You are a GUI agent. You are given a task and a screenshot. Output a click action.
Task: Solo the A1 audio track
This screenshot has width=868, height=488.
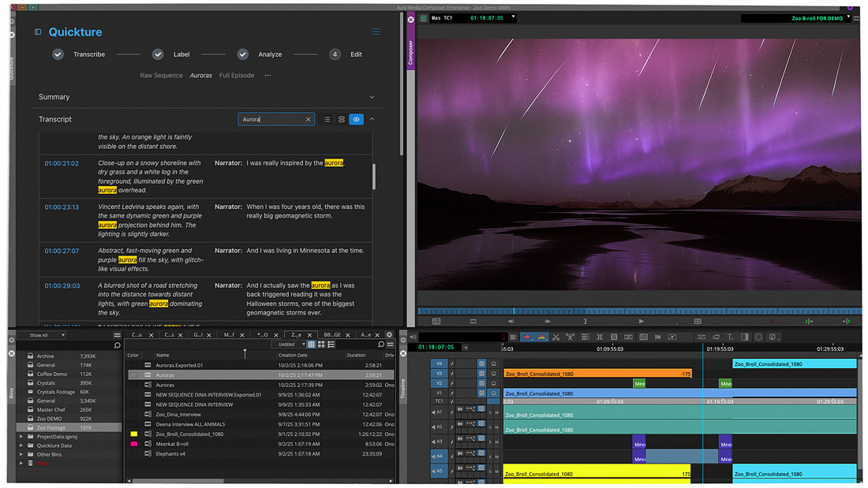tap(489, 413)
